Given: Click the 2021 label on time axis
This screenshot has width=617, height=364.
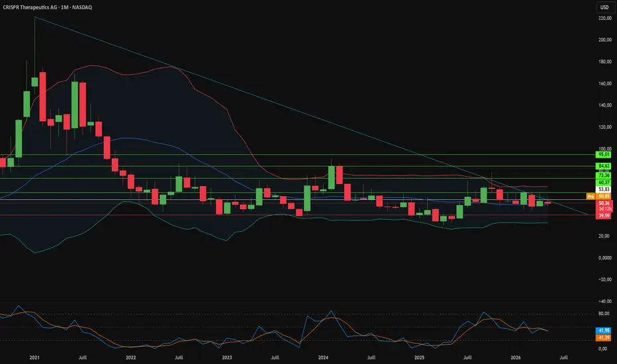Looking at the screenshot, I should (34, 357).
